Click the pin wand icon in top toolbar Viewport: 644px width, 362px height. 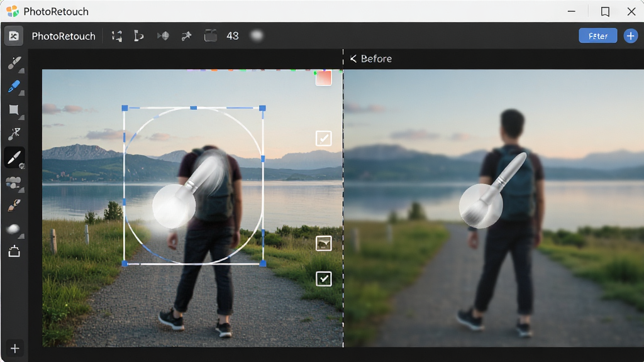point(186,36)
